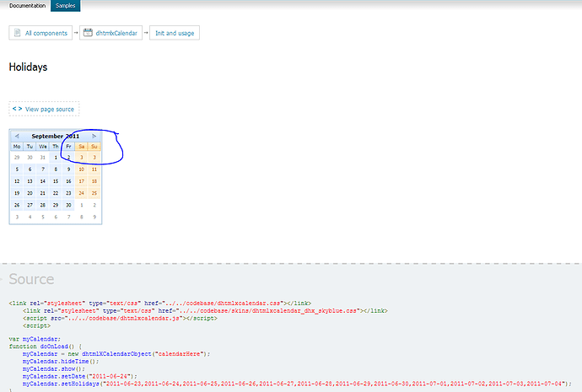
Task: Click the new dhtmlXCalendarObject code line
Action: [x=116, y=354]
